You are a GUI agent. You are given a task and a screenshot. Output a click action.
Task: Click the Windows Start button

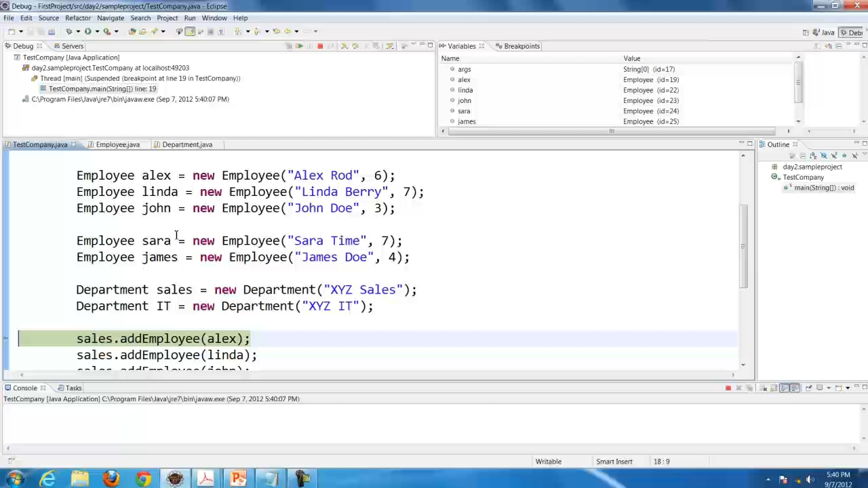click(15, 479)
